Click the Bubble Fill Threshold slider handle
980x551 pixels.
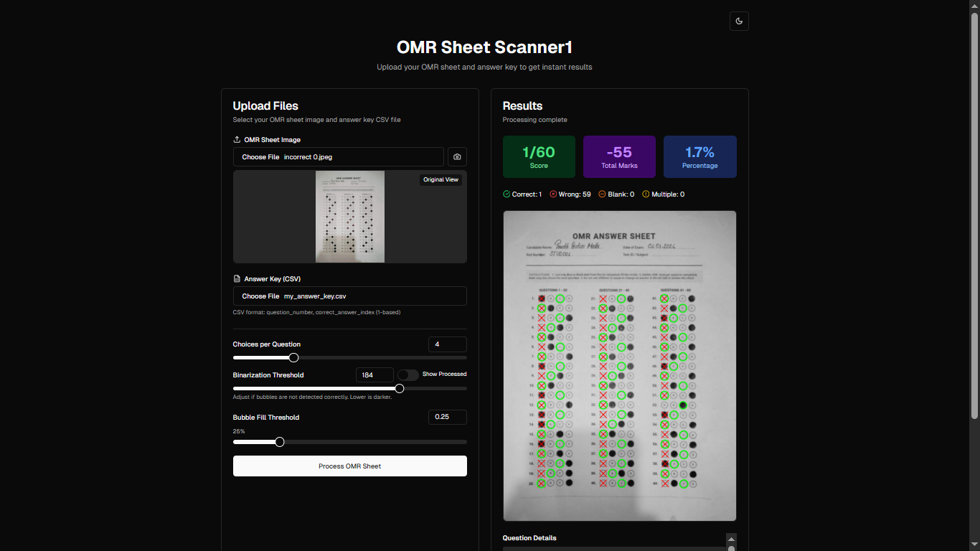(279, 442)
